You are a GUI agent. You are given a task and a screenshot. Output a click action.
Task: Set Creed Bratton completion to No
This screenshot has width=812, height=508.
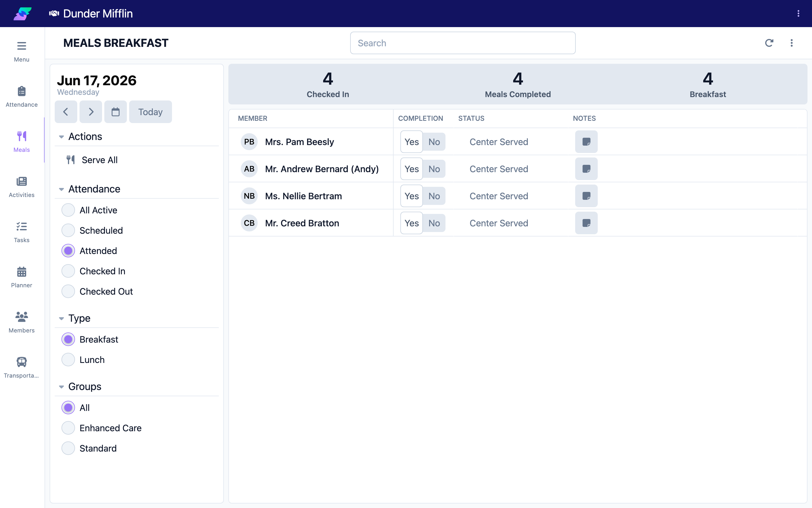[434, 223]
